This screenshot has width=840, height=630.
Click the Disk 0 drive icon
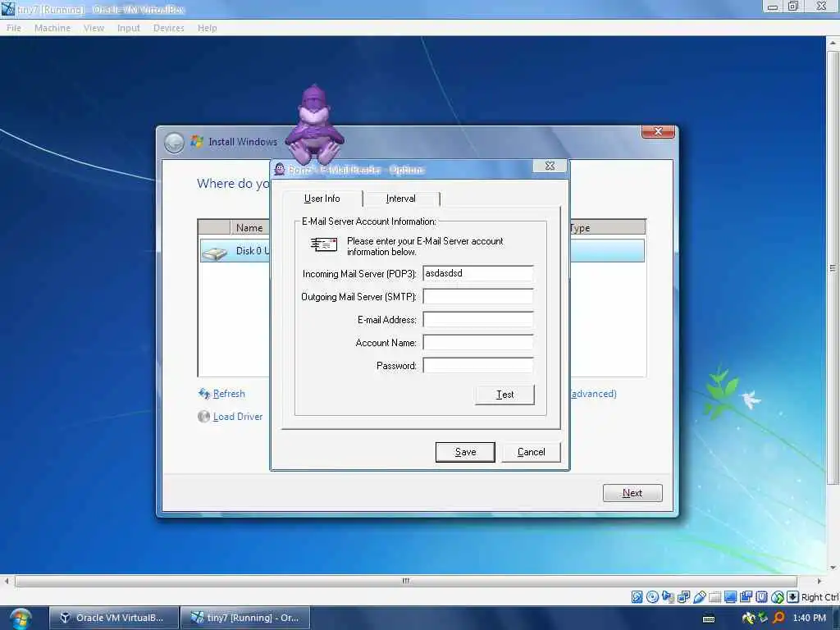pos(216,252)
